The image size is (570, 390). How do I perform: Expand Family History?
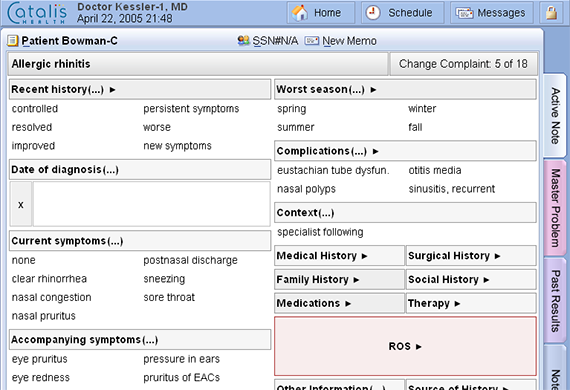click(x=339, y=280)
